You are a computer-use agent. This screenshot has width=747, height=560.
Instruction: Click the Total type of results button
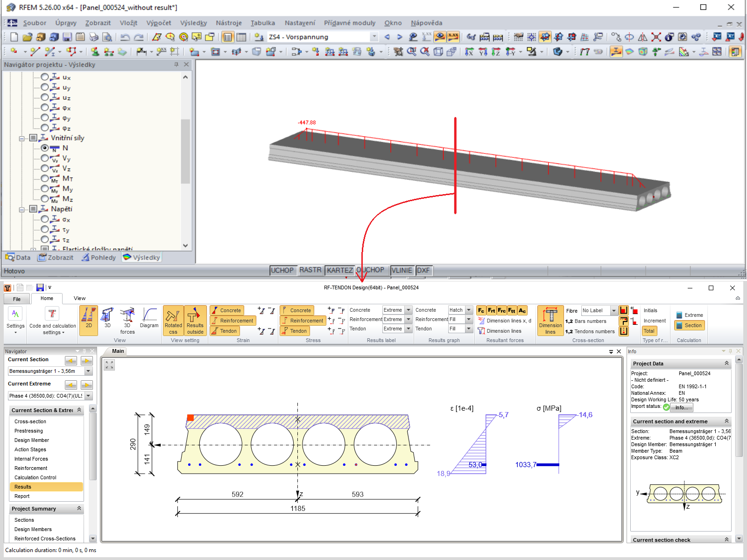click(x=649, y=331)
